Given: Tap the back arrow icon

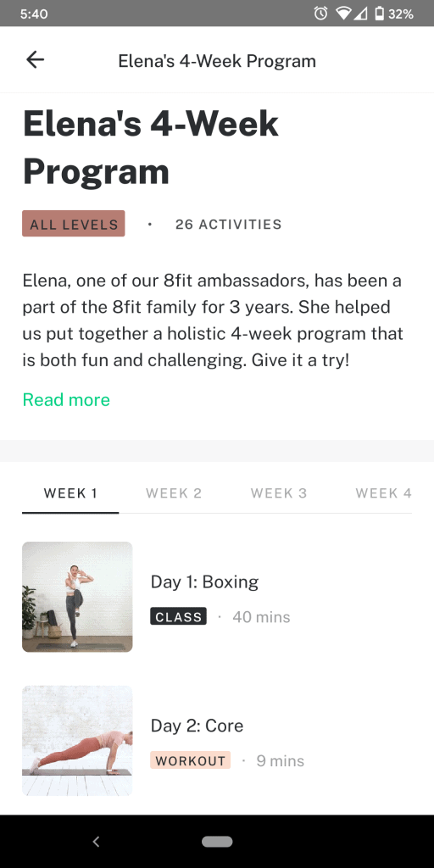Looking at the screenshot, I should pos(35,60).
